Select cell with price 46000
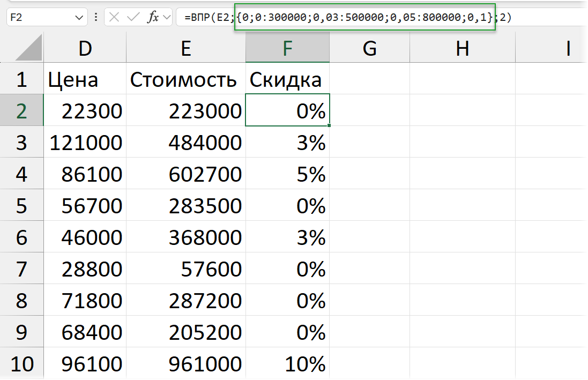588x380 pixels. pyautogui.click(x=85, y=237)
